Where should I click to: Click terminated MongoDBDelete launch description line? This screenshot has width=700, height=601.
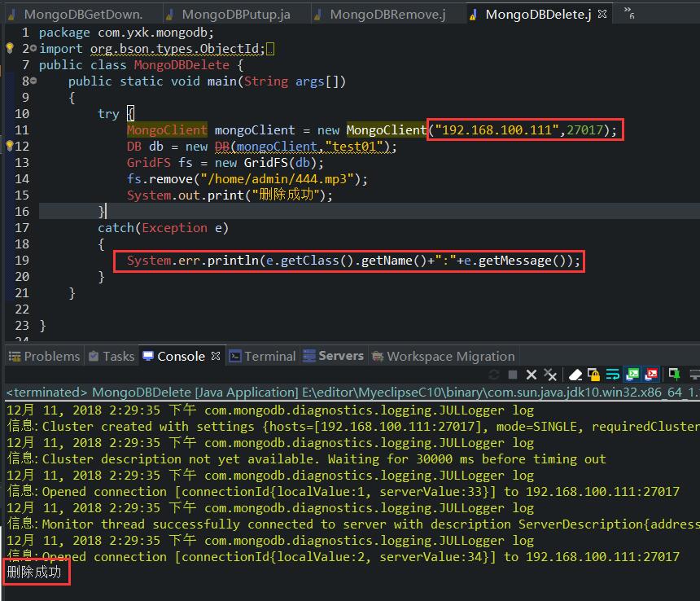352,392
